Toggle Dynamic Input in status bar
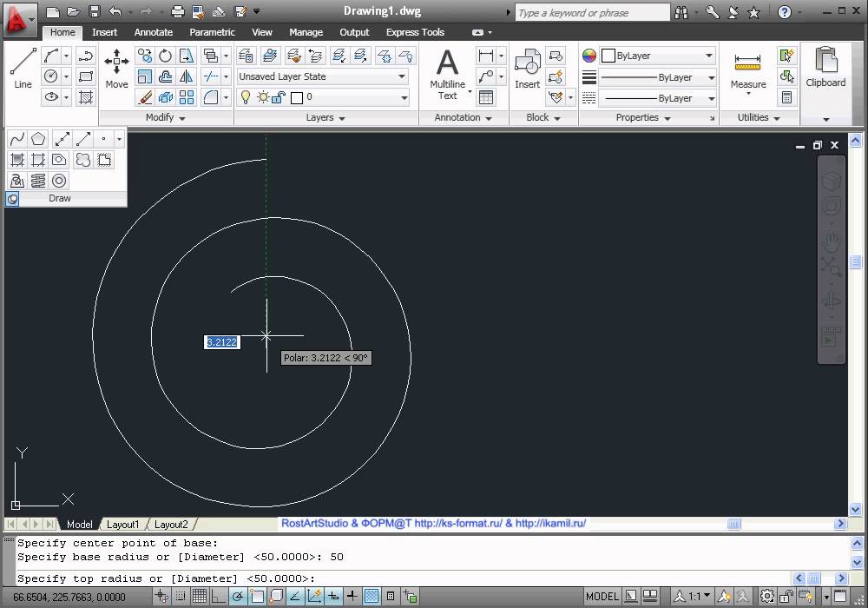 (x=333, y=597)
